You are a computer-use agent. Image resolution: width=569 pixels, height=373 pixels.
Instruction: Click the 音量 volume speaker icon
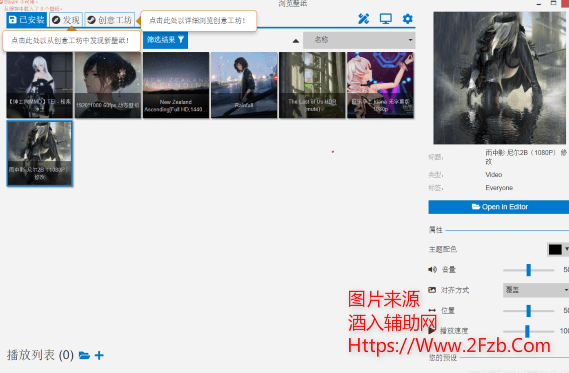point(432,269)
